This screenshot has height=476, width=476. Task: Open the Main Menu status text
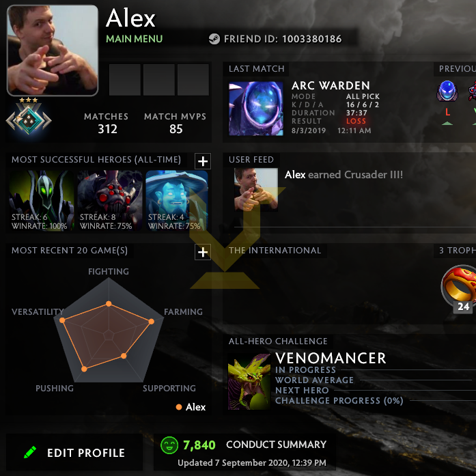click(x=134, y=39)
